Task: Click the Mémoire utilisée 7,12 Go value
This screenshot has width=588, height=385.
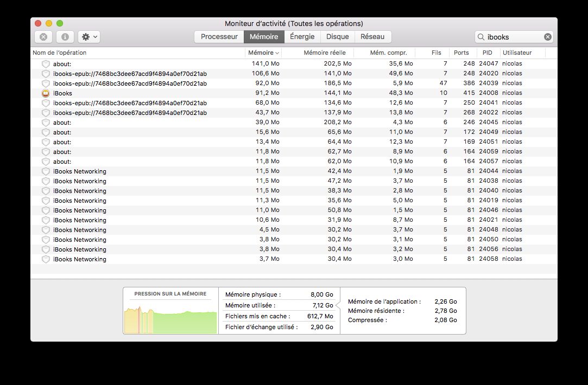Action: click(x=323, y=305)
